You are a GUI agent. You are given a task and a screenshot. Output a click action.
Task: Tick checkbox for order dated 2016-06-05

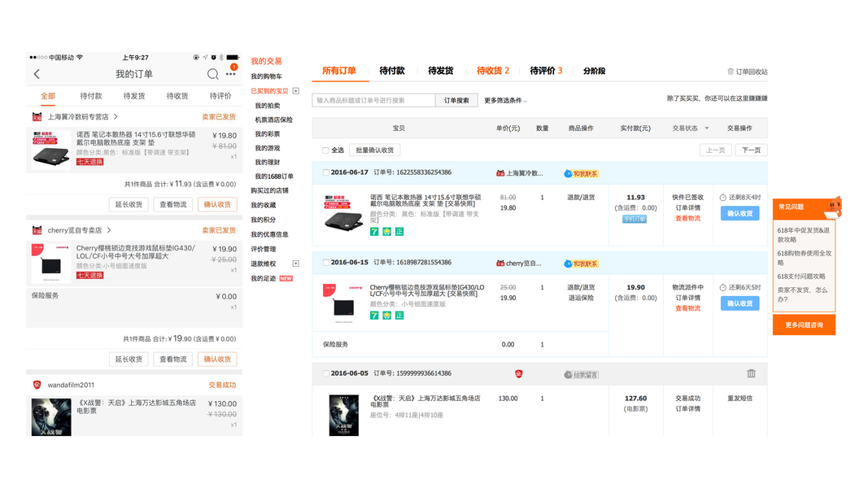tap(326, 373)
